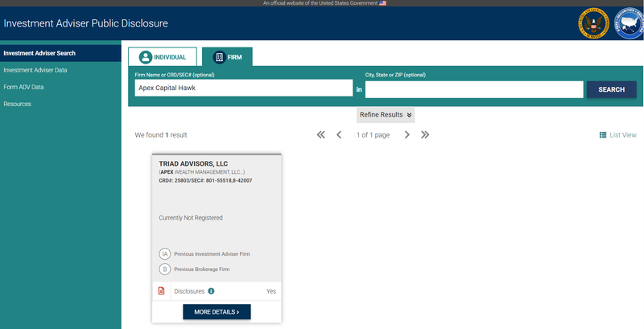Jump to last results page
Viewport: 644px width, 329px height.
coord(425,135)
